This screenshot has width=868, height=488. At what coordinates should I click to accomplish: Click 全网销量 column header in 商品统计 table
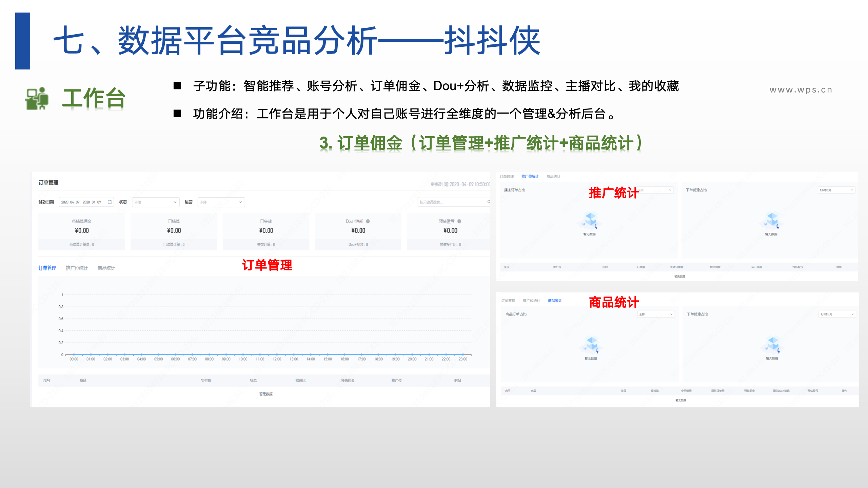686,391
